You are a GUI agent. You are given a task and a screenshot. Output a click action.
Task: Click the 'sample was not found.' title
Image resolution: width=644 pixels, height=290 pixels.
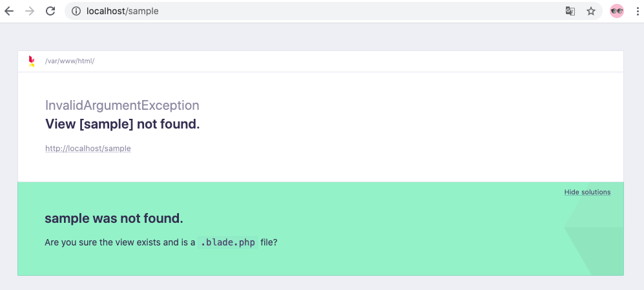(114, 218)
